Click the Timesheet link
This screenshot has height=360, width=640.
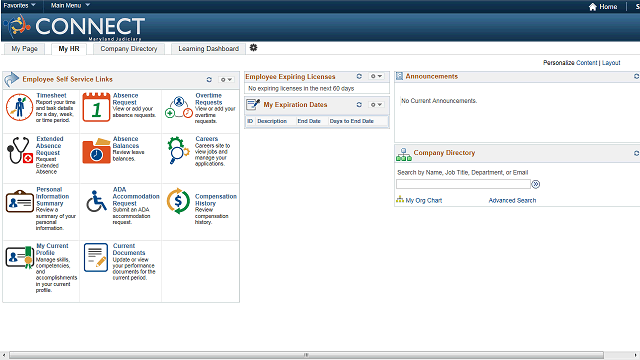(x=51, y=96)
